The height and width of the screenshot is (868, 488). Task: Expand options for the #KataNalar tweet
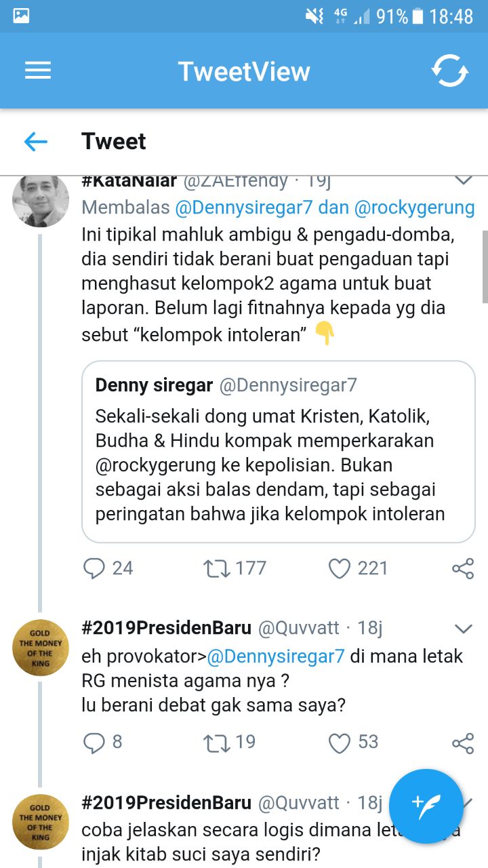tap(463, 179)
